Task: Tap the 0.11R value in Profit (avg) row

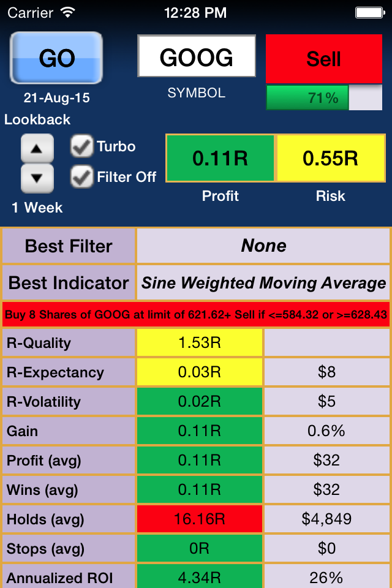Action: [x=200, y=460]
